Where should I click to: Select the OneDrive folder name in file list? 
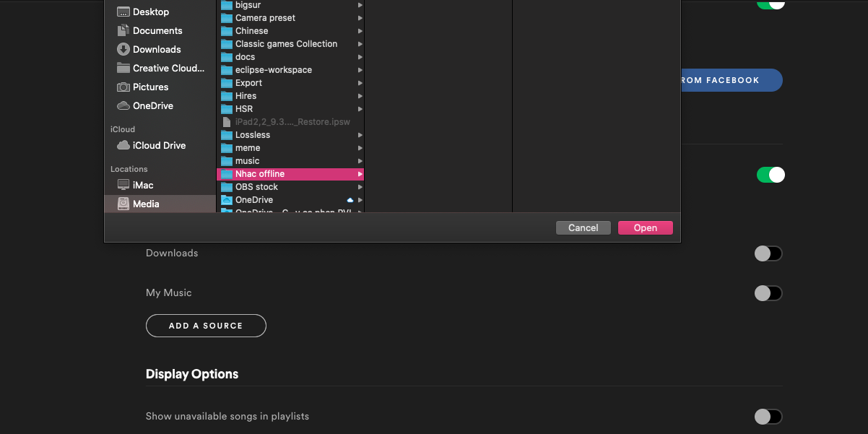[x=254, y=200]
